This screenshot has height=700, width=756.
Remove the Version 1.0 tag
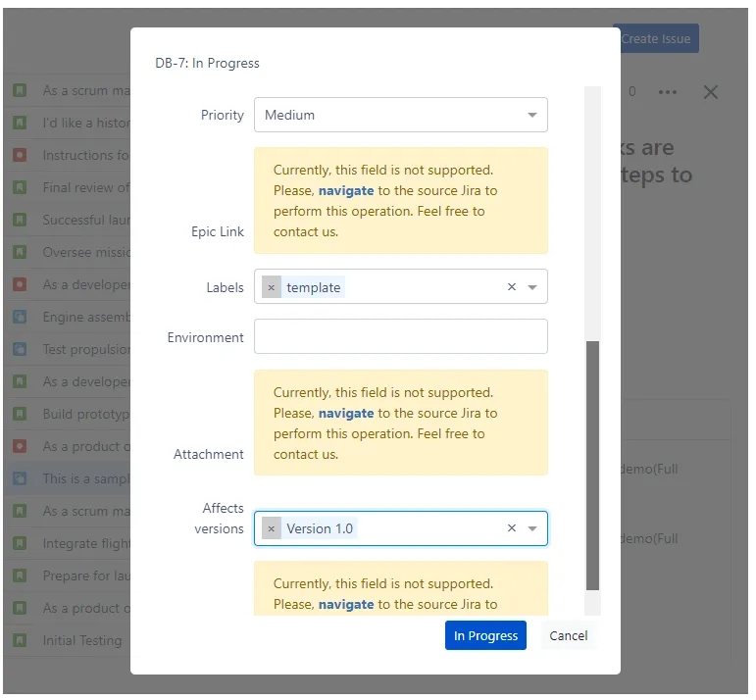point(272,528)
